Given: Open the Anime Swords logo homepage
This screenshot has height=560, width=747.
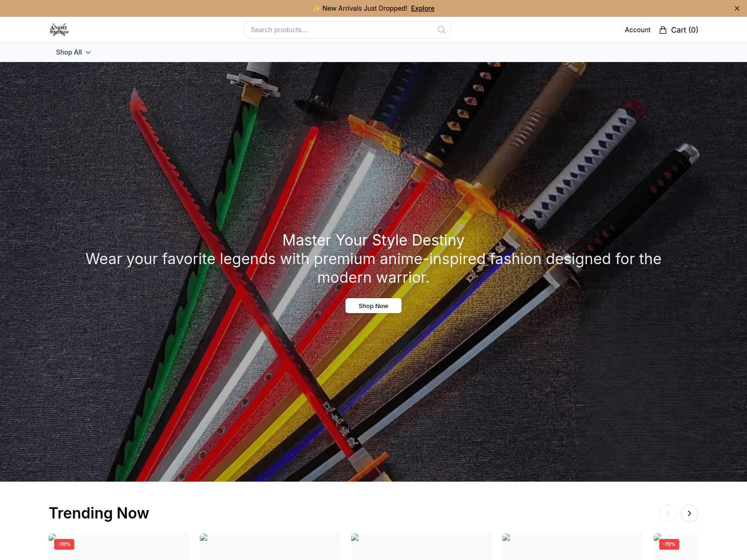Looking at the screenshot, I should (x=59, y=30).
